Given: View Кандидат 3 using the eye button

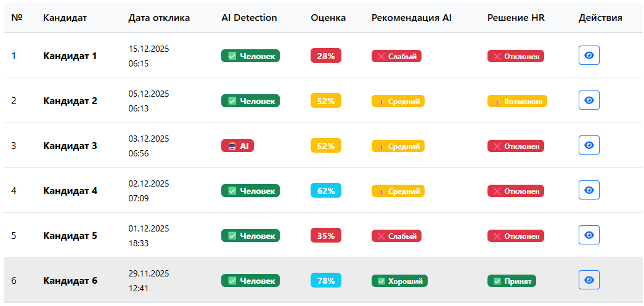Looking at the screenshot, I should (x=589, y=145).
